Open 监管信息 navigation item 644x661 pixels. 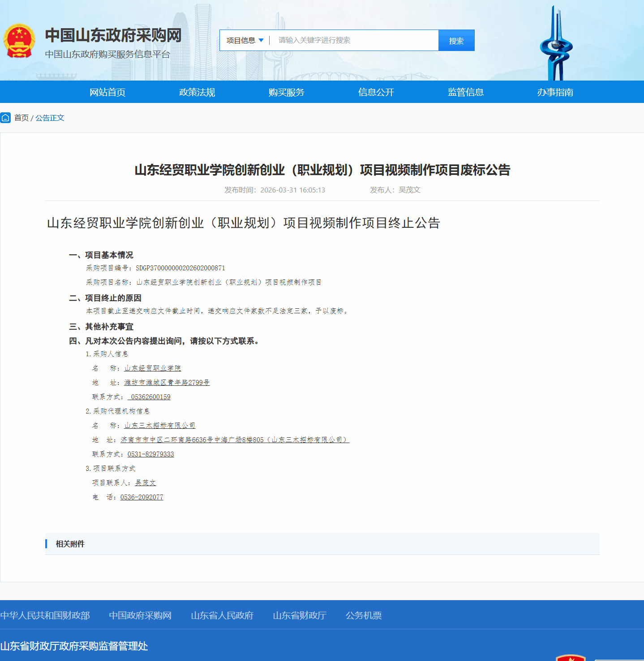pos(466,92)
